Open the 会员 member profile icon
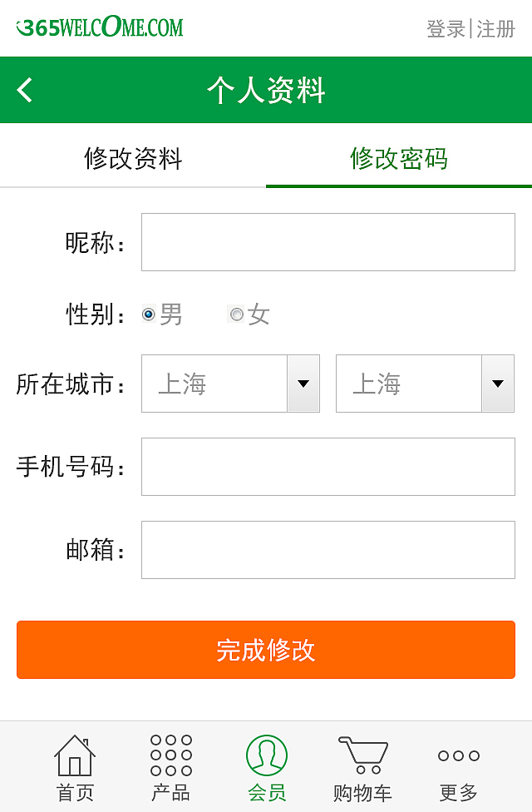Viewport: 532px width, 812px height. 266,757
